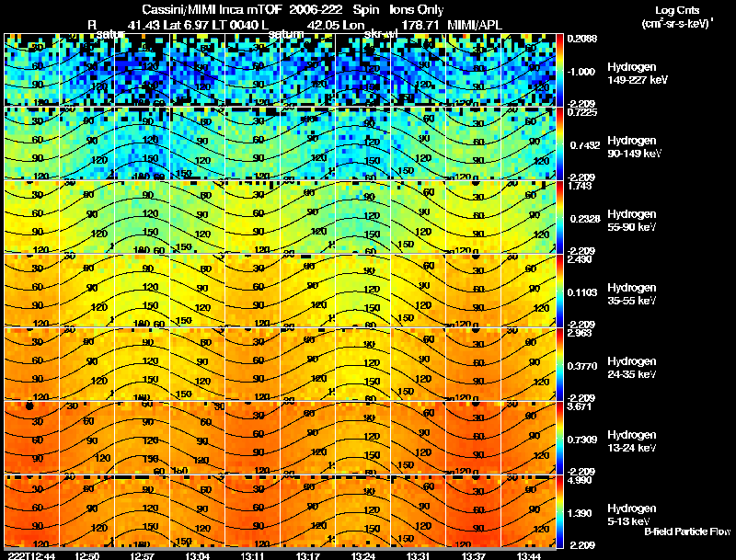Click the color scale midpoint '0.1103'
This screenshot has width=736, height=560.
click(582, 292)
